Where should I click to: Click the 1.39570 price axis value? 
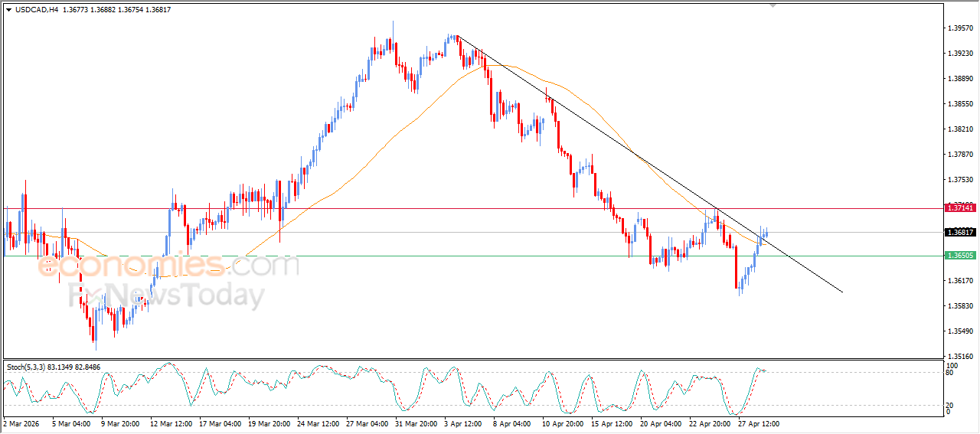961,28
